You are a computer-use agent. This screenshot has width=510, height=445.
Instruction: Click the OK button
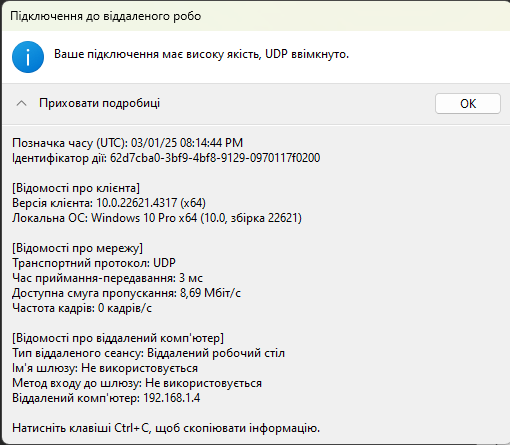[x=468, y=104]
